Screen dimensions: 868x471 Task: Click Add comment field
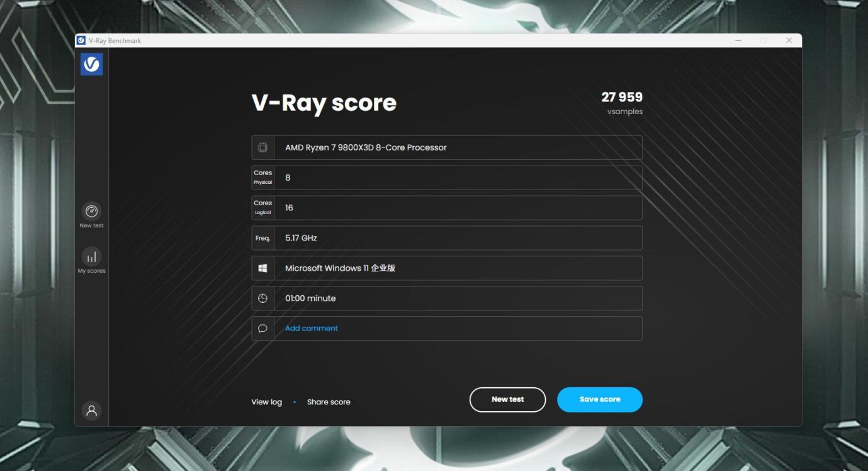pyautogui.click(x=447, y=329)
